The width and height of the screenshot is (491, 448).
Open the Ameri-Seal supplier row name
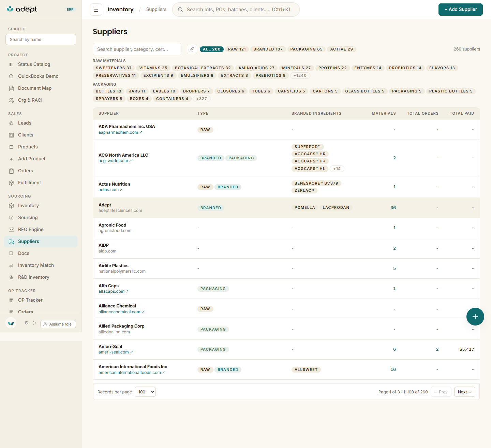[110, 346]
